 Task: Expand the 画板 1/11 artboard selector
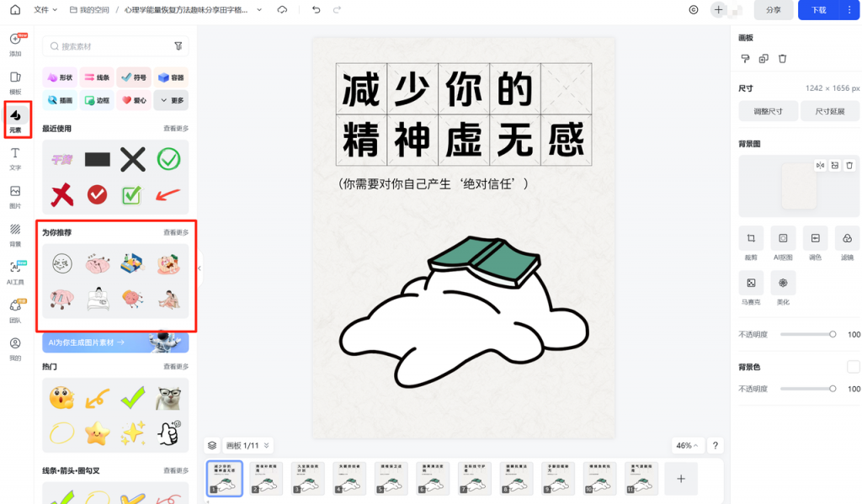(248, 446)
